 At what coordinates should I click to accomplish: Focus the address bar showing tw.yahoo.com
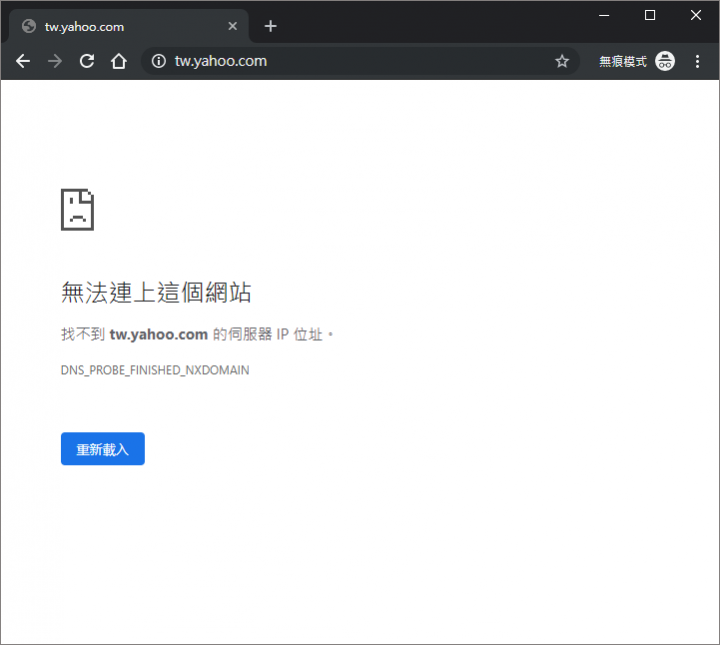pos(360,61)
